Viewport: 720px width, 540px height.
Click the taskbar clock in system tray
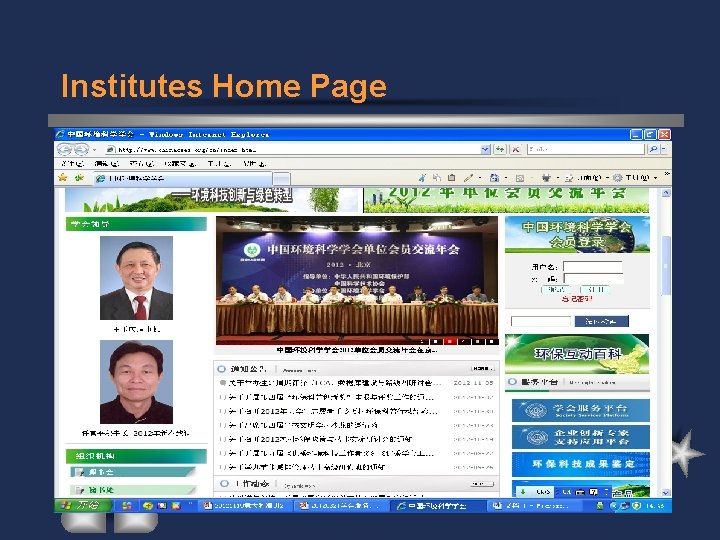[x=654, y=506]
